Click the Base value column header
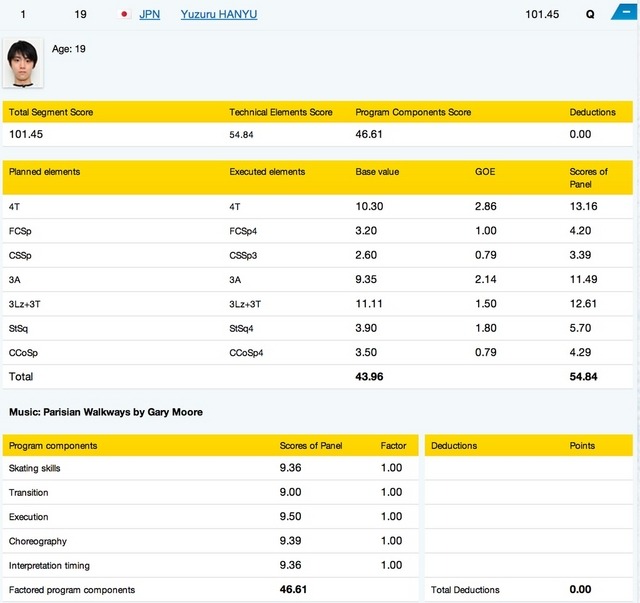 377,171
